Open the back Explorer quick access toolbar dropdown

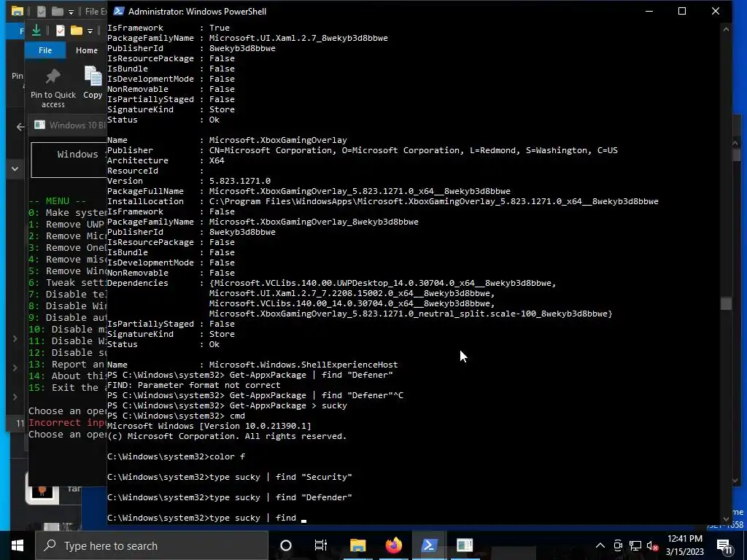click(x=71, y=12)
